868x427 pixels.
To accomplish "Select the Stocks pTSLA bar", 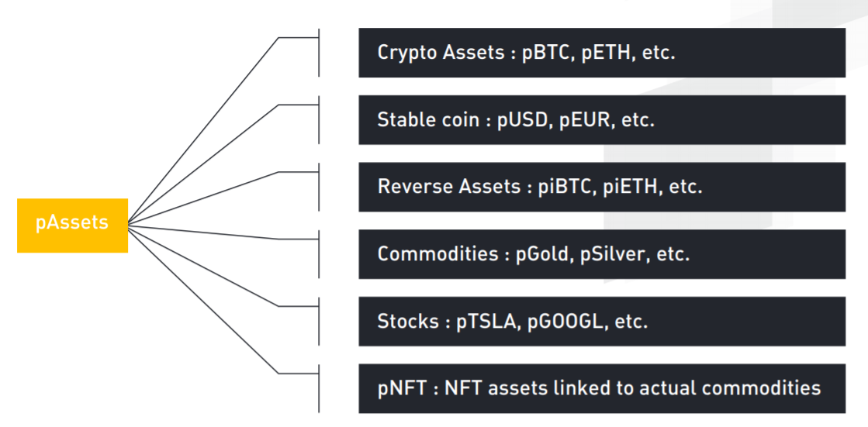I will (602, 322).
